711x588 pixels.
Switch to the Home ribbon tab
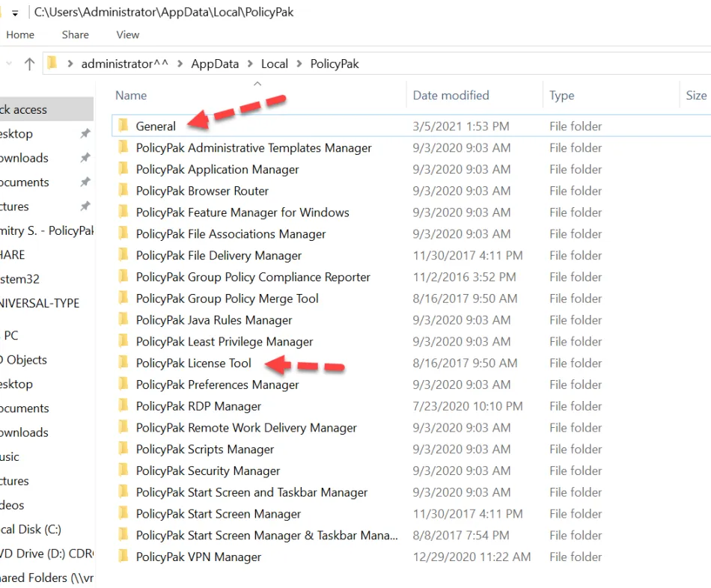pos(20,34)
